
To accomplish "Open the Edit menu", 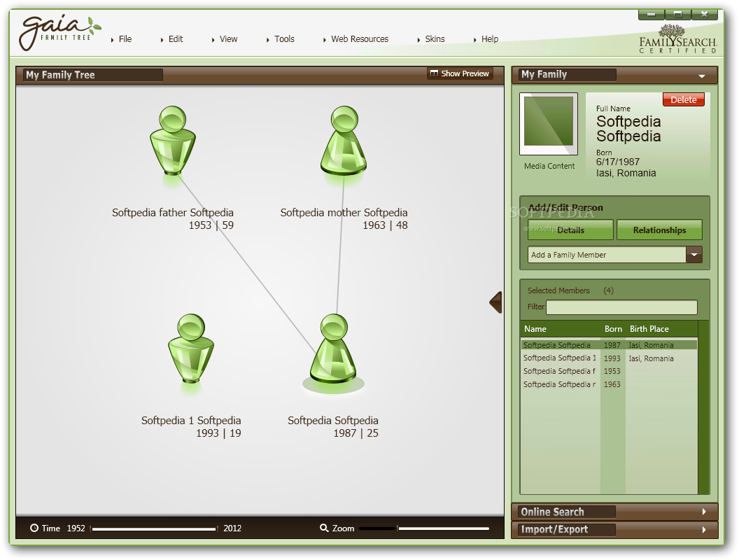I will pyautogui.click(x=176, y=39).
